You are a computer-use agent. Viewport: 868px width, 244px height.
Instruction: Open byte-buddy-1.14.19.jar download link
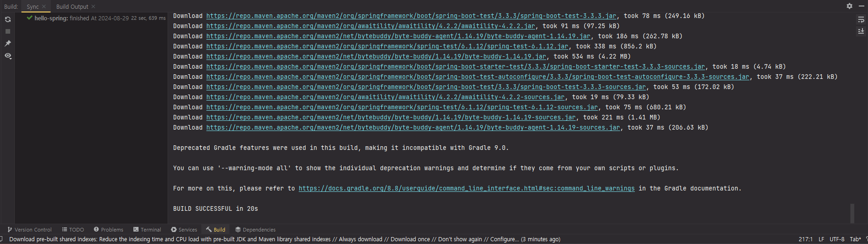tap(376, 56)
